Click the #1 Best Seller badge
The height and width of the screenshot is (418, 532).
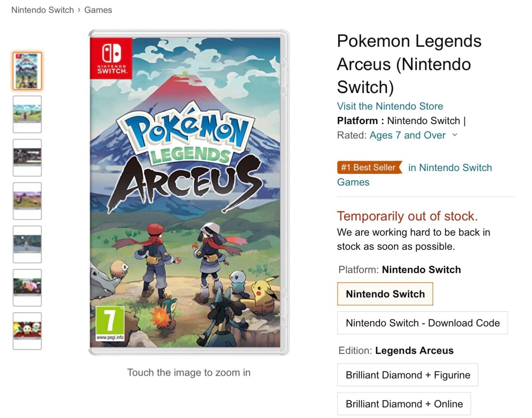[x=369, y=167]
